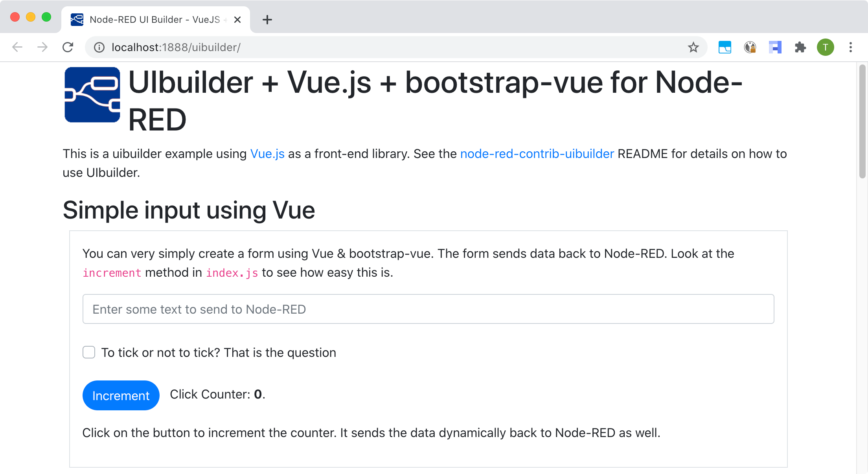Click the page's vertical scrollbar thumb
868x474 pixels.
tap(862, 122)
